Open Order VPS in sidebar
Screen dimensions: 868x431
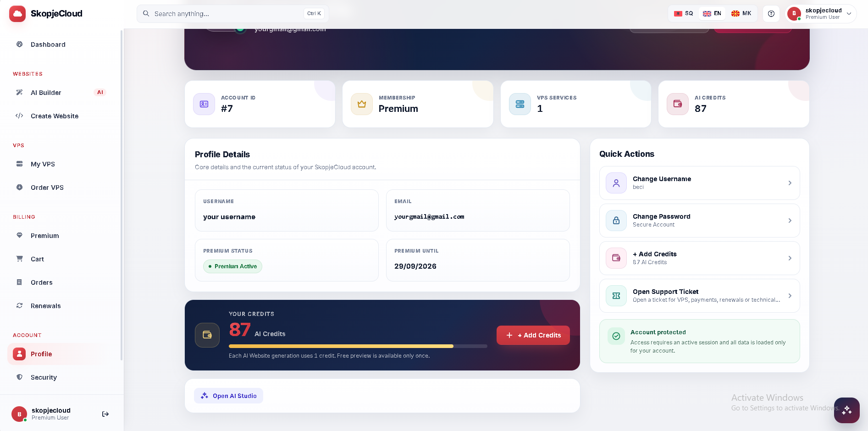pyautogui.click(x=61, y=188)
